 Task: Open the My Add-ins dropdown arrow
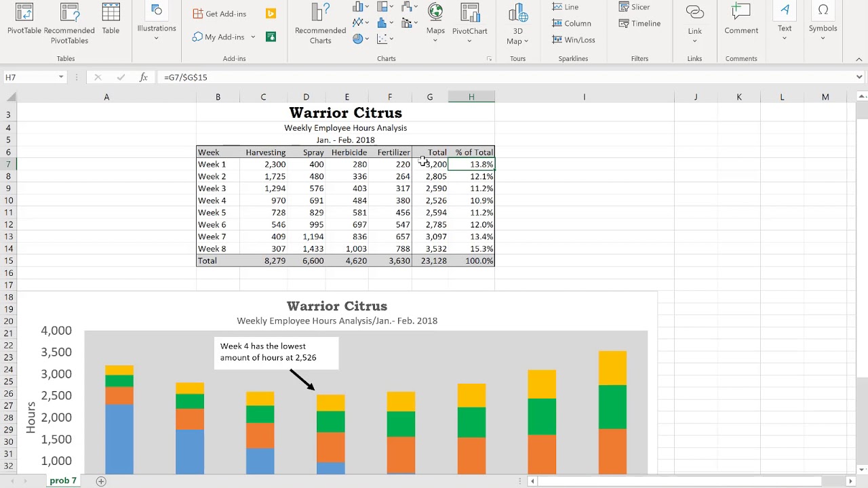pyautogui.click(x=253, y=37)
